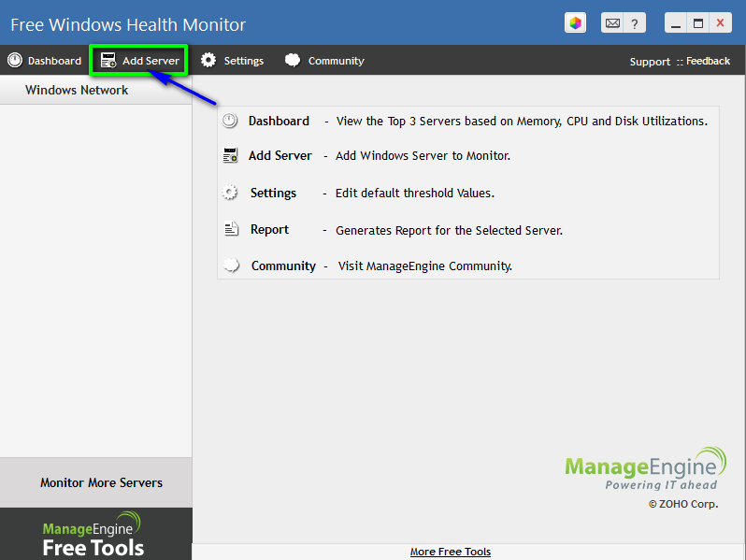Click text 'Generates Report for the Selected Server.'
The height and width of the screenshot is (560, 746).
[449, 230]
